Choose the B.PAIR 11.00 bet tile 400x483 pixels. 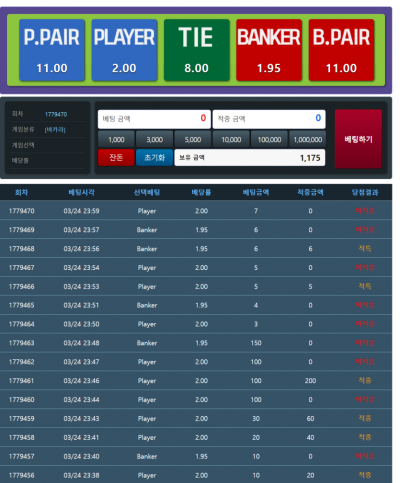341,50
